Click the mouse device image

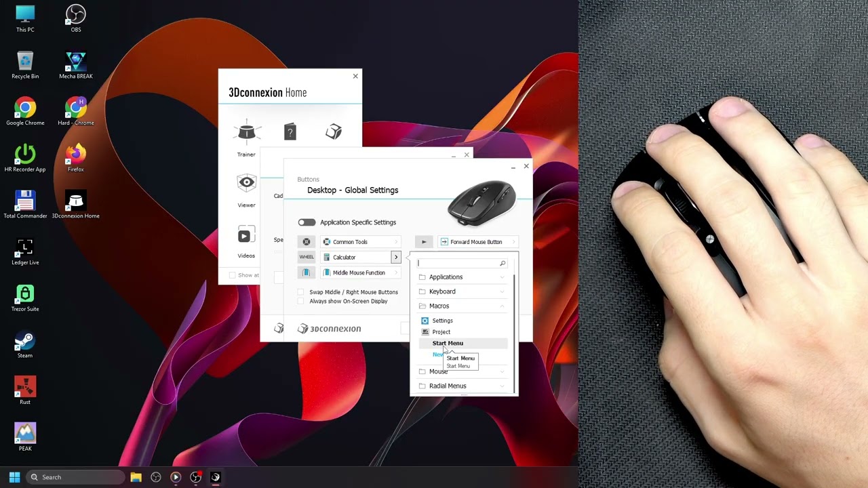tap(482, 203)
